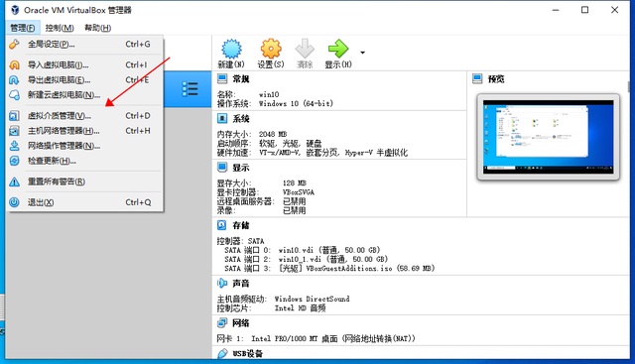The height and width of the screenshot is (364, 635).
Task: Open 虚拟介质管理 menu item
Action: (x=84, y=116)
